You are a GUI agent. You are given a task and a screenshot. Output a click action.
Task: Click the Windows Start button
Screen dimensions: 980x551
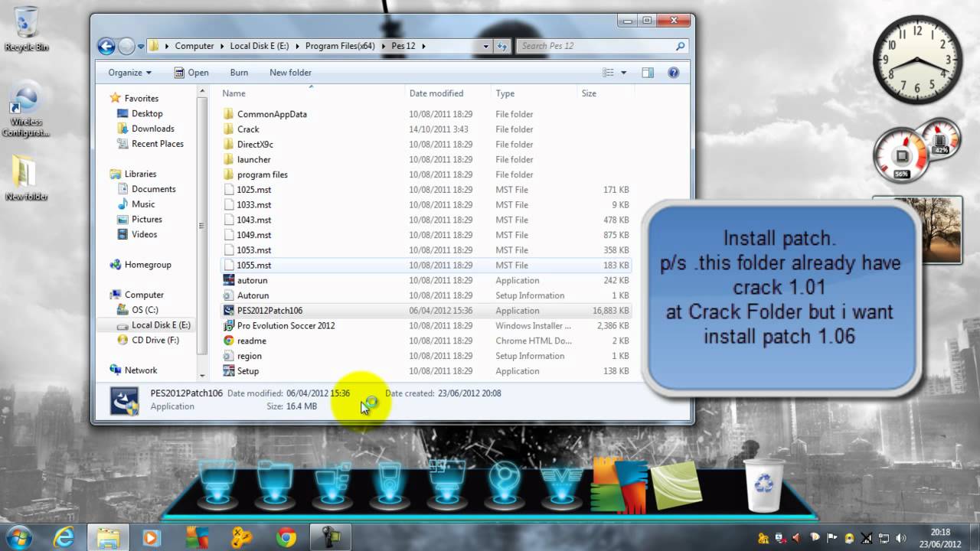pyautogui.click(x=18, y=537)
